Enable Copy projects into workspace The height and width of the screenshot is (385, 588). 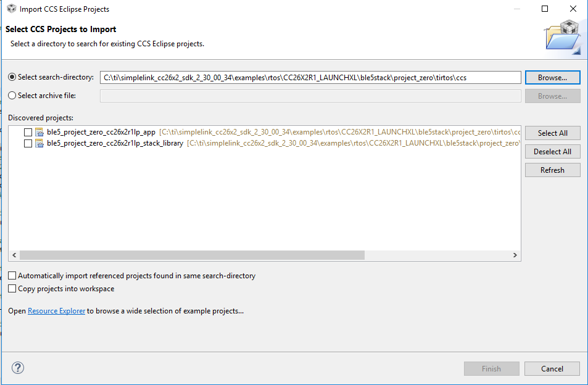click(x=12, y=289)
